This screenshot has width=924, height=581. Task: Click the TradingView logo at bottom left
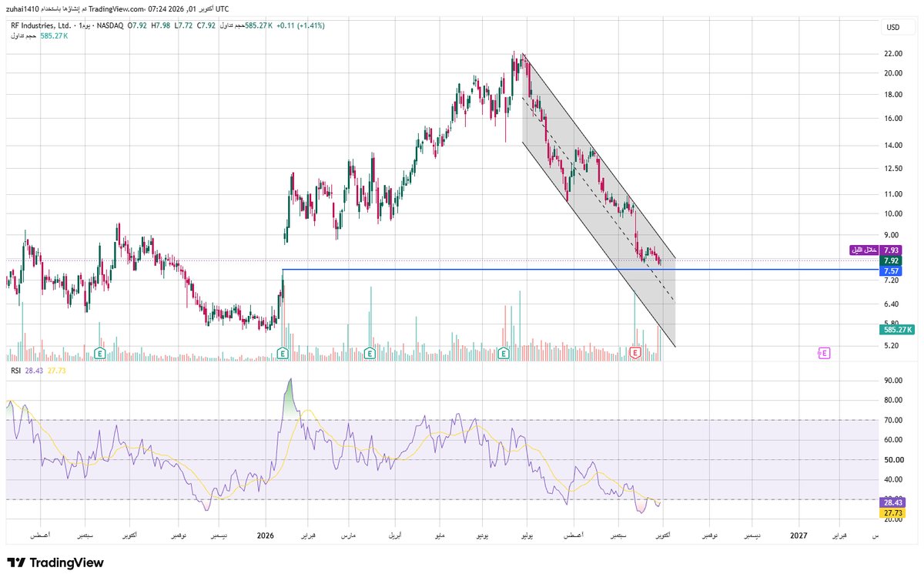[55, 563]
